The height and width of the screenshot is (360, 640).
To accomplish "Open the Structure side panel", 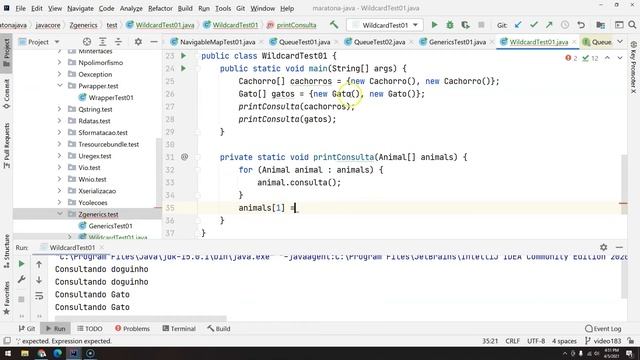I will pos(7,251).
